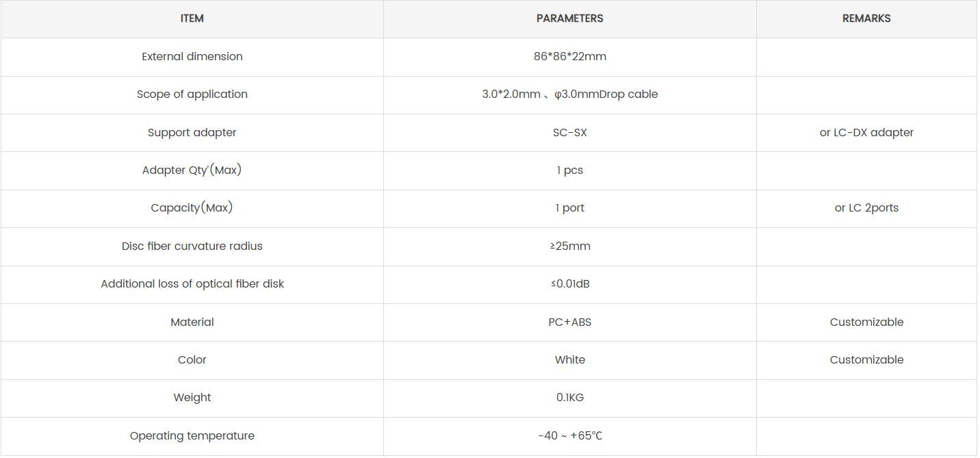The image size is (980, 458).
Task: Click the SC-SX parameter value
Action: [x=569, y=133]
